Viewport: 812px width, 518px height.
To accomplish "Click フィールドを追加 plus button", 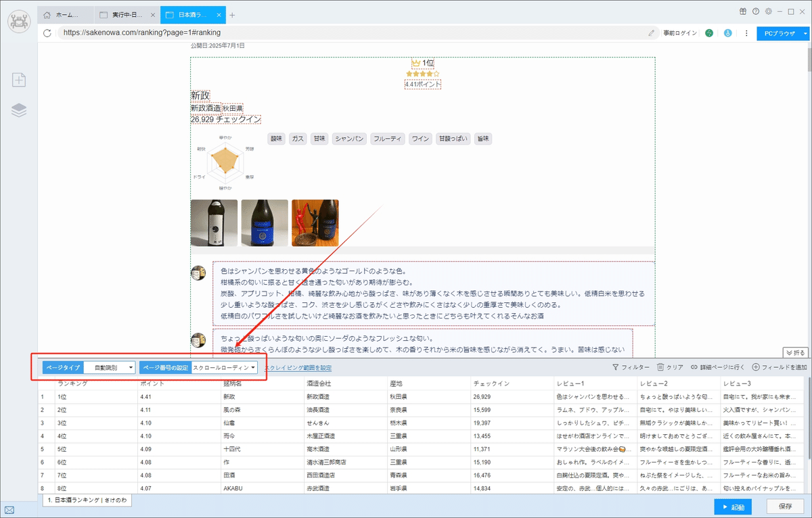I will pos(779,367).
